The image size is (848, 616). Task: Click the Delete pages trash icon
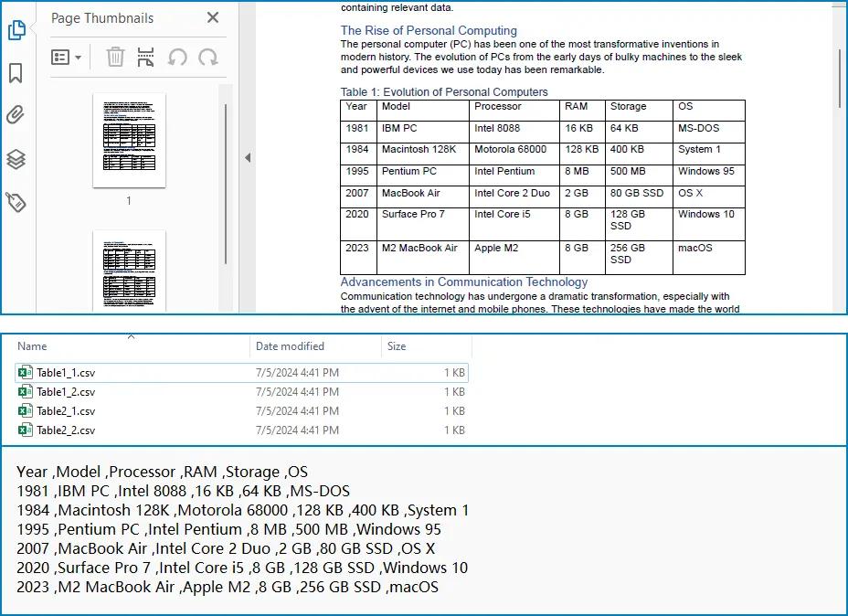[x=115, y=57]
